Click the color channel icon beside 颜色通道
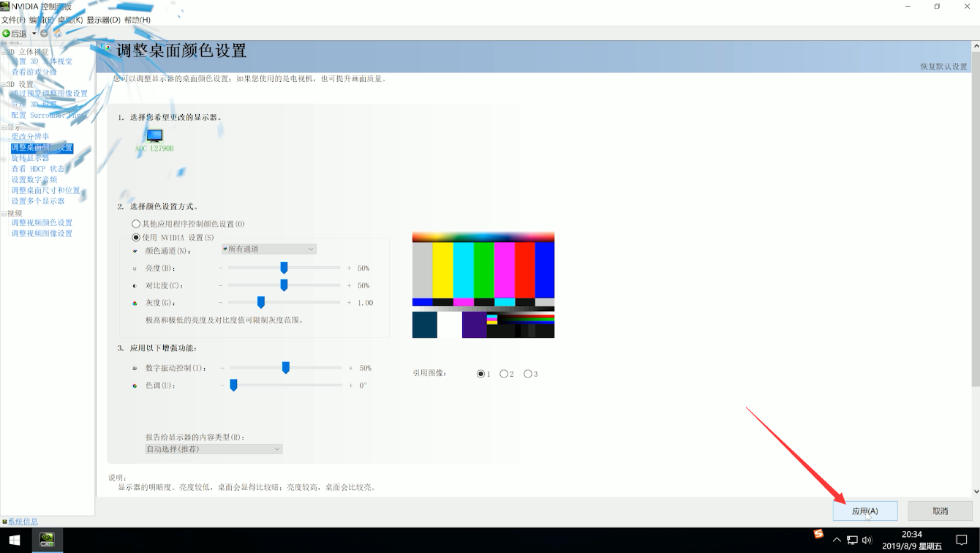Image resolution: width=980 pixels, height=553 pixels. coord(135,251)
